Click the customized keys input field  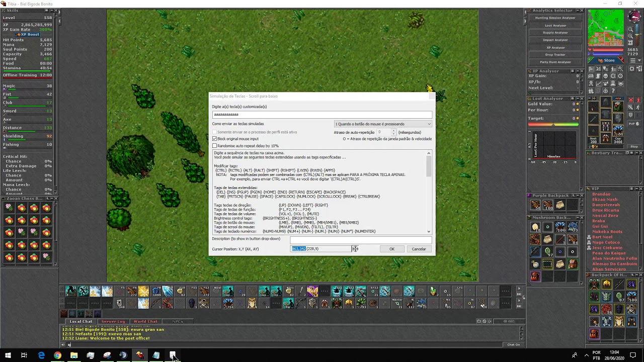point(322,115)
